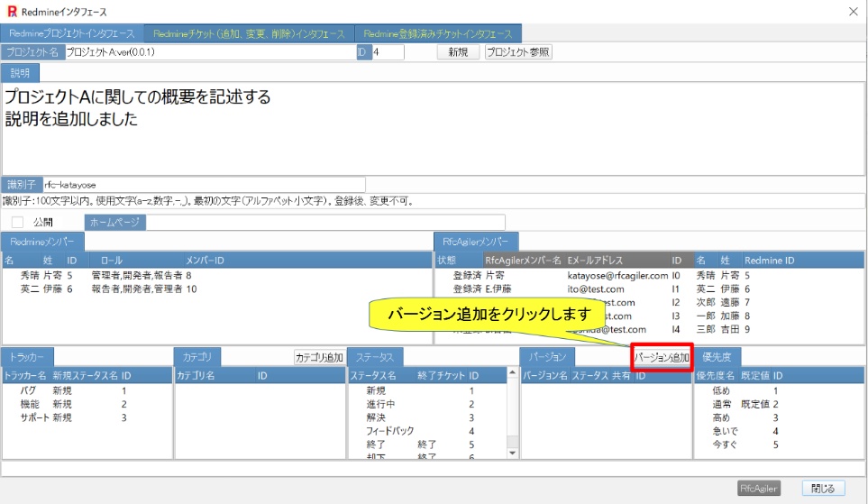Click the カテゴリ追加 button
The height and width of the screenshot is (504, 868).
319,358
